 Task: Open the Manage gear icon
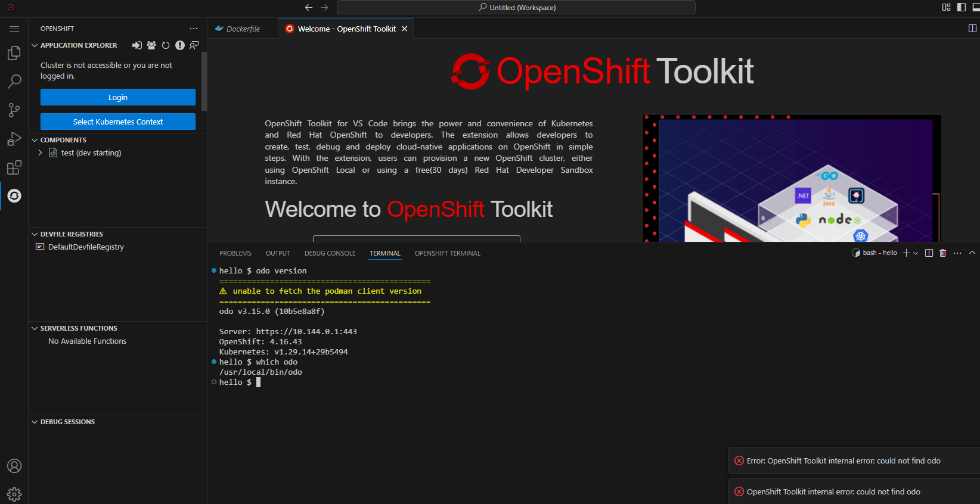(14, 494)
